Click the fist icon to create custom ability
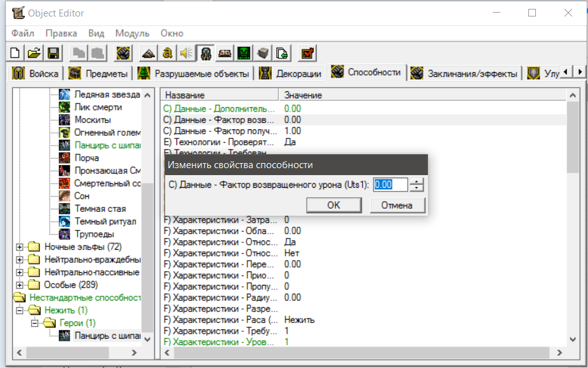 coord(123,53)
